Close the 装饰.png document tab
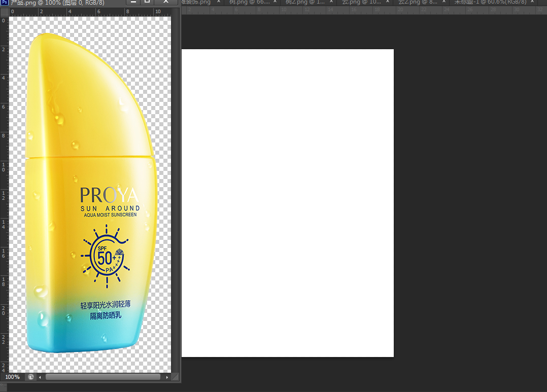Image resolution: width=547 pixels, height=392 pixels. 219,2
